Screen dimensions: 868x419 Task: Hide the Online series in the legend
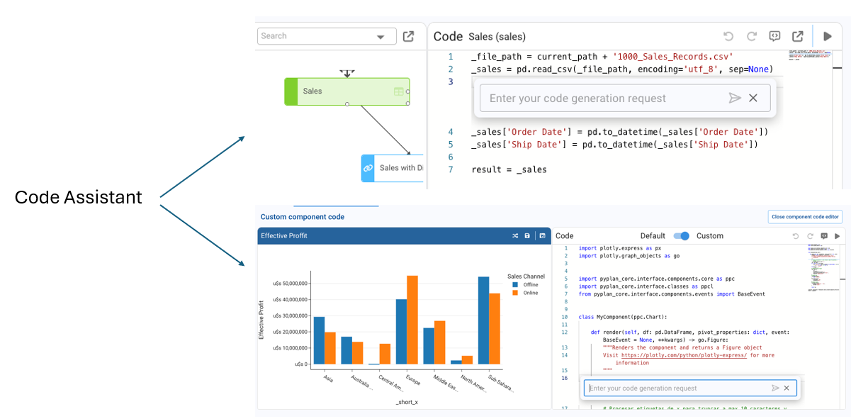click(531, 292)
